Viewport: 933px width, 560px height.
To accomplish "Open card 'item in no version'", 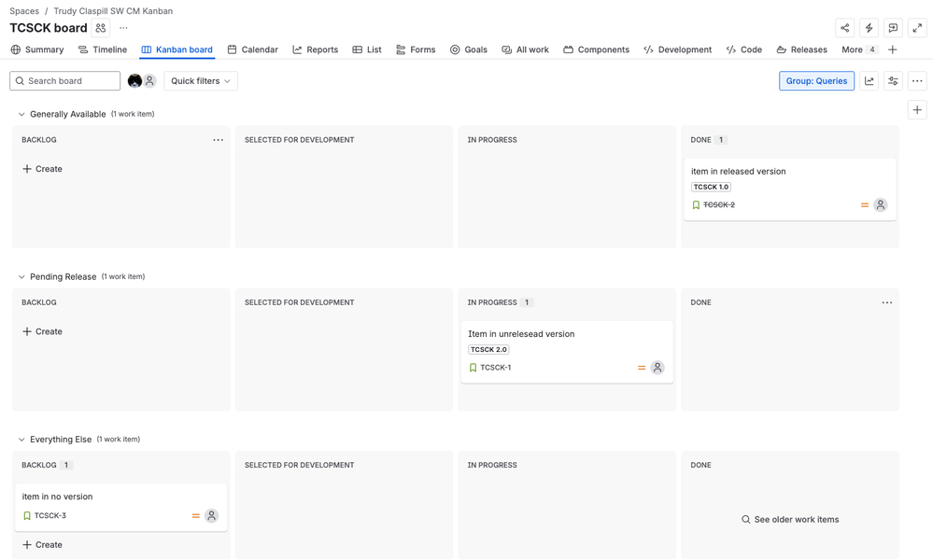I will 120,507.
